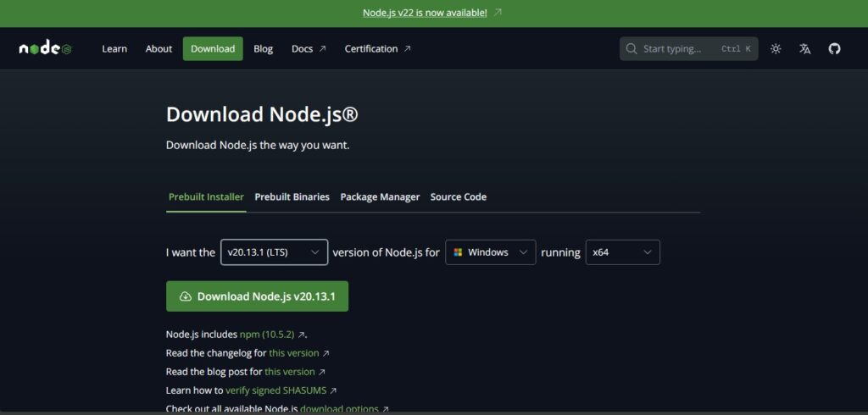Open blog post 'this version' link
The height and width of the screenshot is (415, 868).
290,372
